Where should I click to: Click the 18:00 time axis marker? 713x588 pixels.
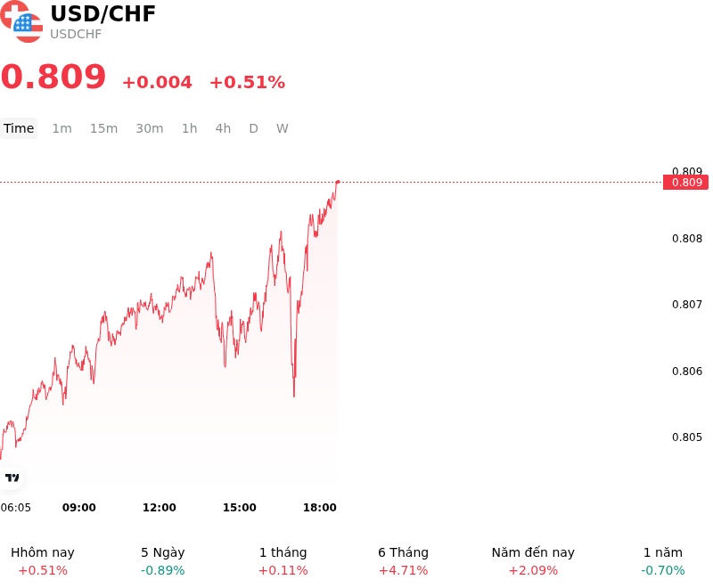(x=320, y=508)
